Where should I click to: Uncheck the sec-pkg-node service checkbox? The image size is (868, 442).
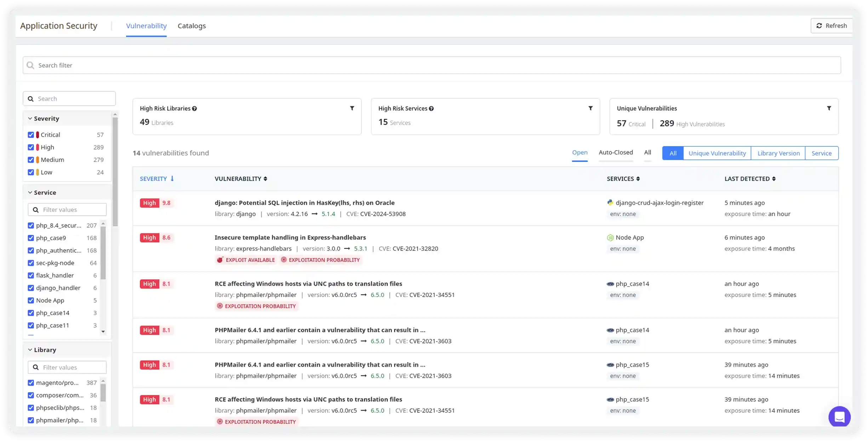[x=31, y=263]
